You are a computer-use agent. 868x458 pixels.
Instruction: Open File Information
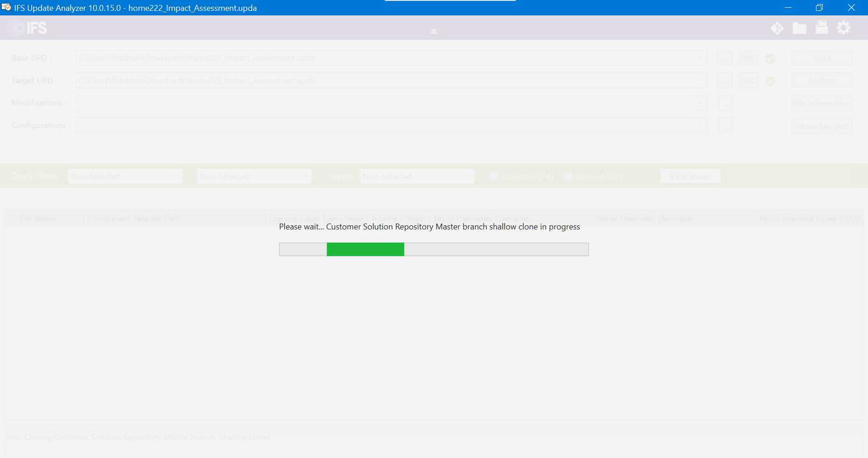(822, 103)
